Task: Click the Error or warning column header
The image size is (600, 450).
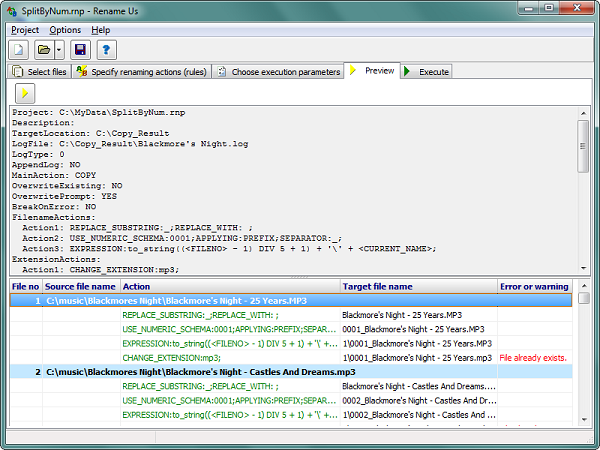Action: coord(534,287)
